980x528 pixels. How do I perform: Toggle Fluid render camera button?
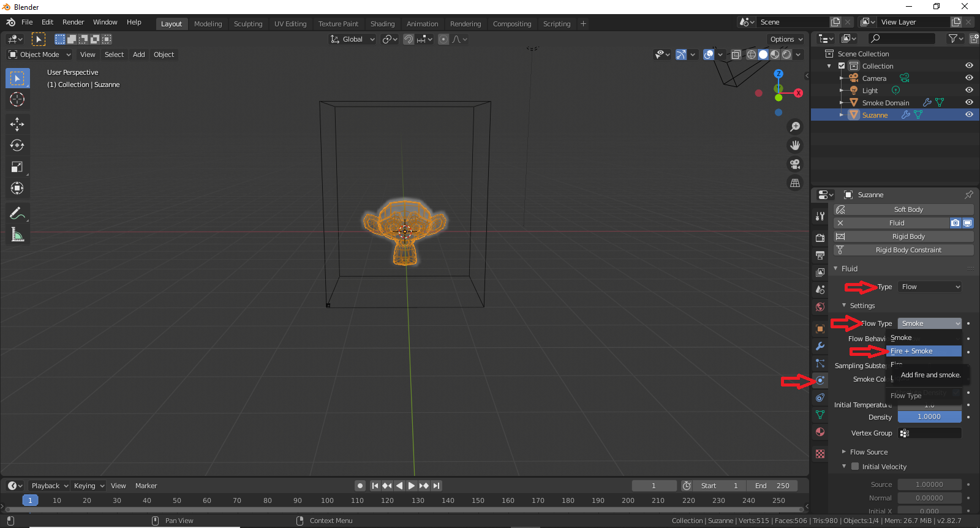pos(956,223)
